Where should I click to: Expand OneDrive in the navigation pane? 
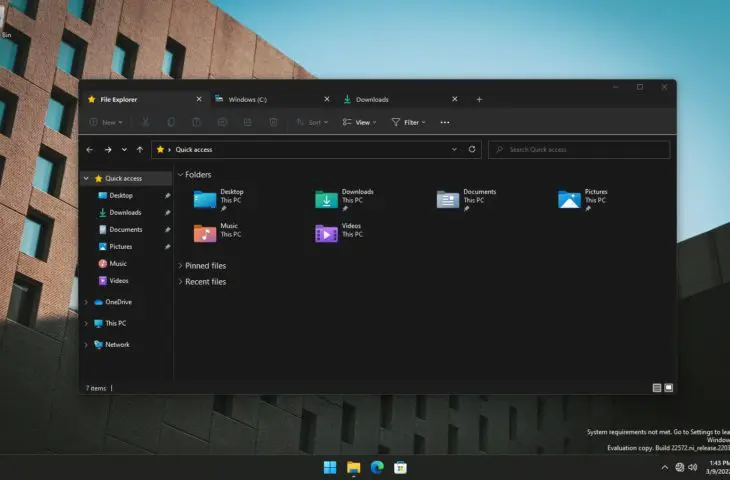(x=87, y=302)
